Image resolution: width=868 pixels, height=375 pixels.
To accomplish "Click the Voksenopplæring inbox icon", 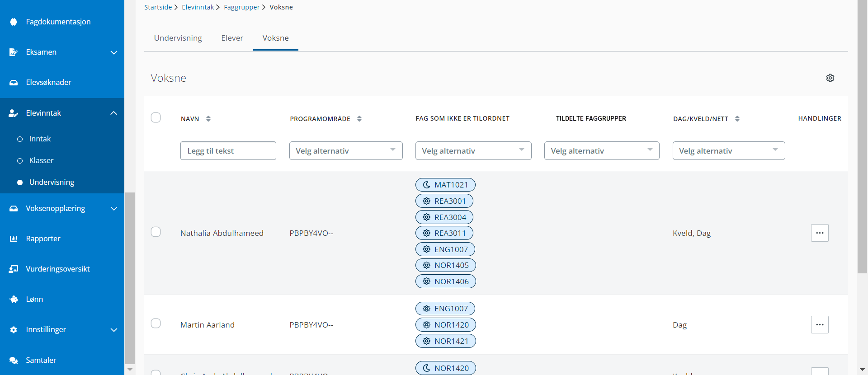I will (x=14, y=208).
